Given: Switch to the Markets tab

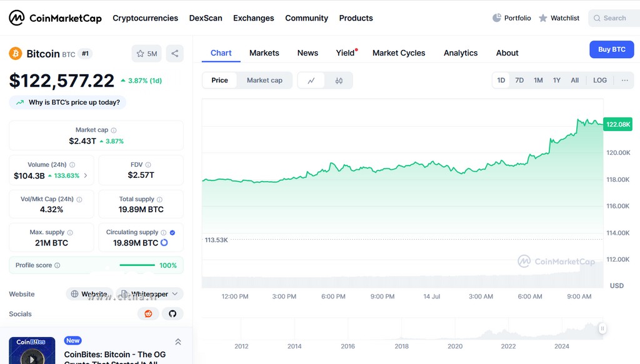Looking at the screenshot, I should click(x=264, y=53).
